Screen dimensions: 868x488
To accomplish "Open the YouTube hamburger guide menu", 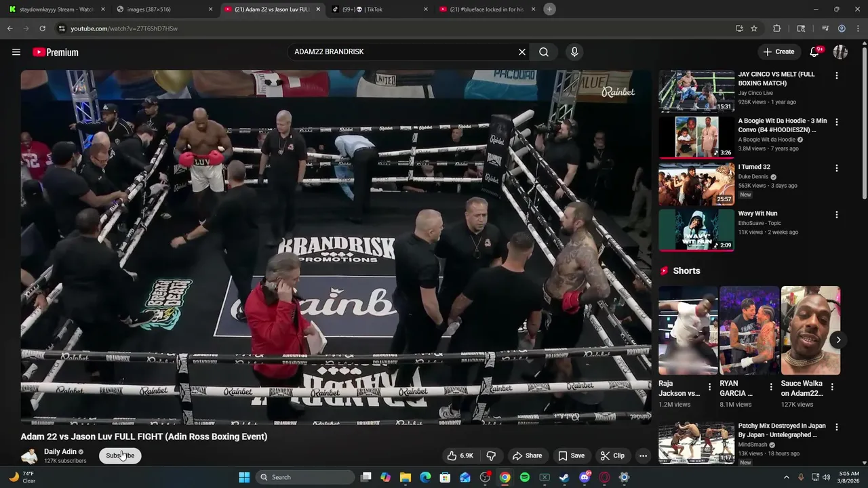I will pyautogui.click(x=16, y=52).
